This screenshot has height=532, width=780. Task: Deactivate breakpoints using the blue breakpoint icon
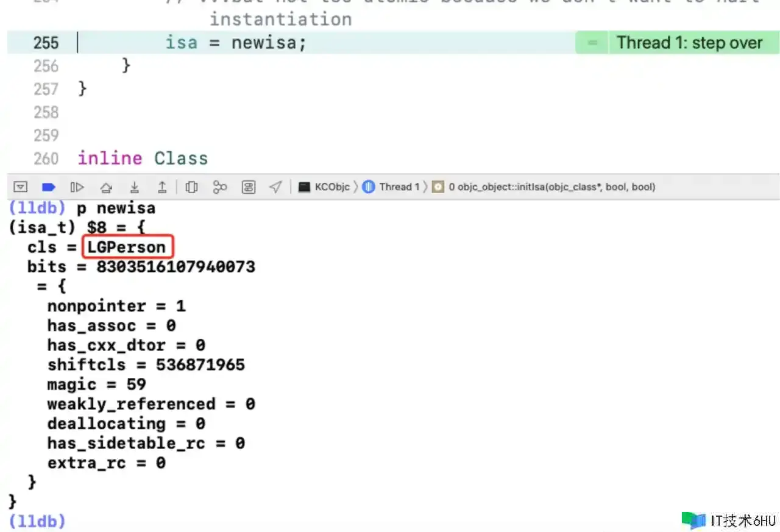49,187
